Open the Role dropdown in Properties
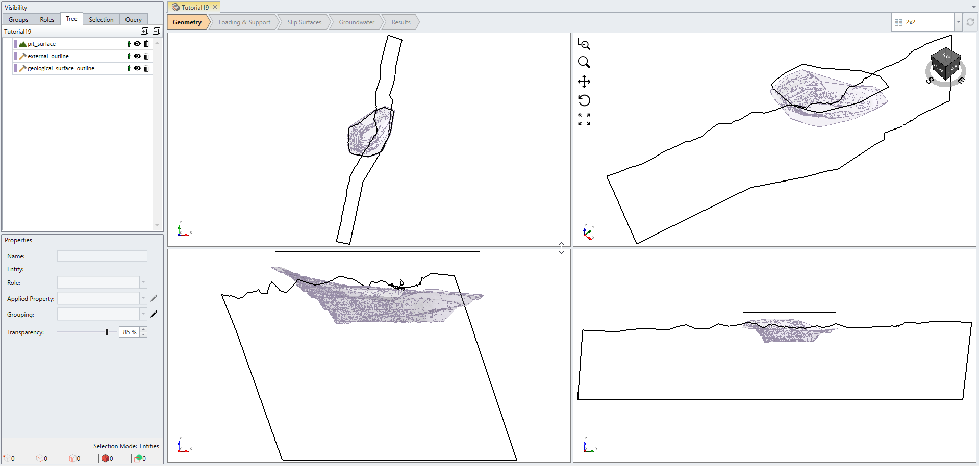The image size is (980, 466). [x=143, y=282]
